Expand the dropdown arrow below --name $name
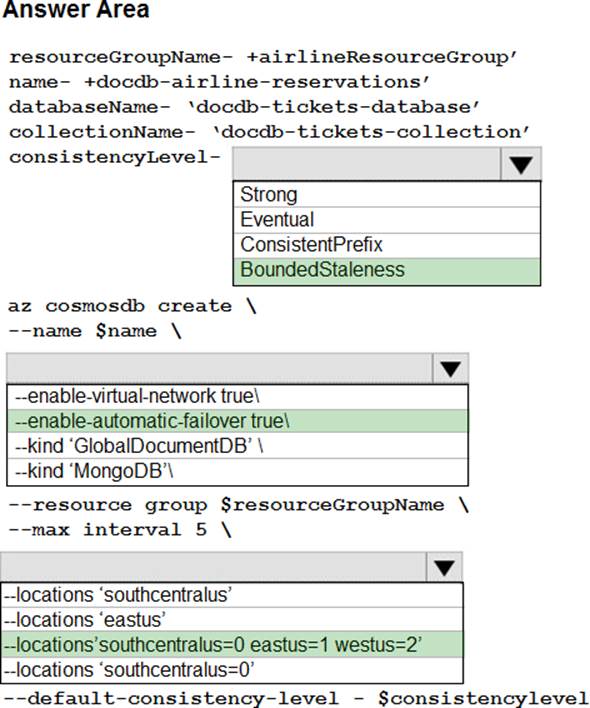Viewport: 590px width, 708px height. click(x=450, y=368)
